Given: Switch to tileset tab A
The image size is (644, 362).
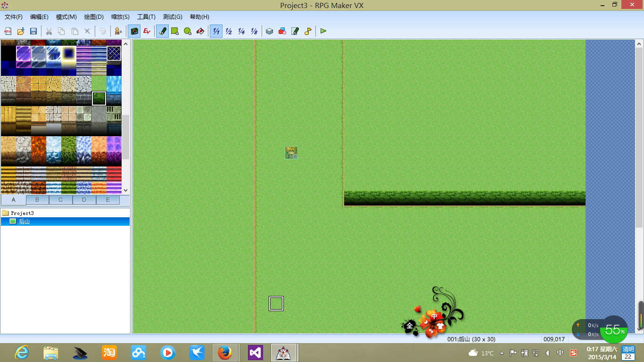Looking at the screenshot, I should (13, 200).
